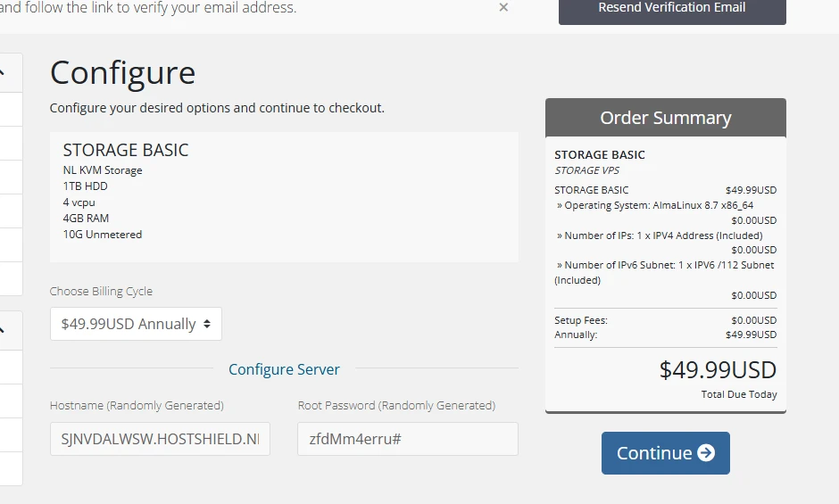839x504 pixels.
Task: Click the Setup Fees row in summary
Action: (581, 320)
